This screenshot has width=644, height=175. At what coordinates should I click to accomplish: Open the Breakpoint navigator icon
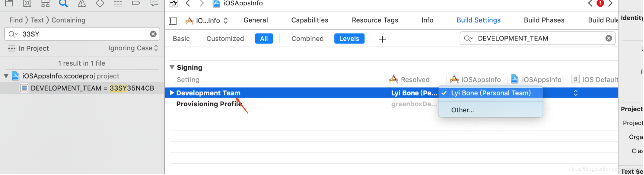coord(136,3)
